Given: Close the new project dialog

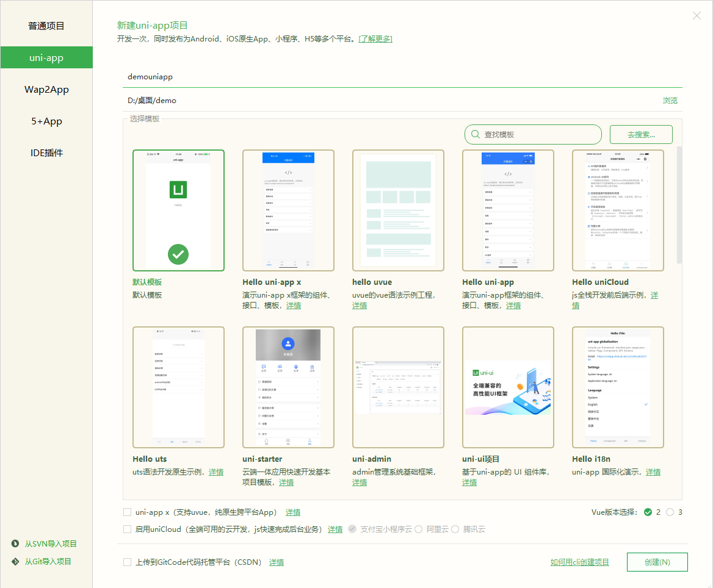Looking at the screenshot, I should click(x=696, y=16).
